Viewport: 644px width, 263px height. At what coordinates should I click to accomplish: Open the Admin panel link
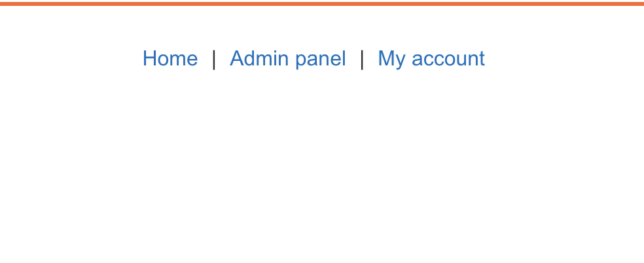[x=287, y=59]
